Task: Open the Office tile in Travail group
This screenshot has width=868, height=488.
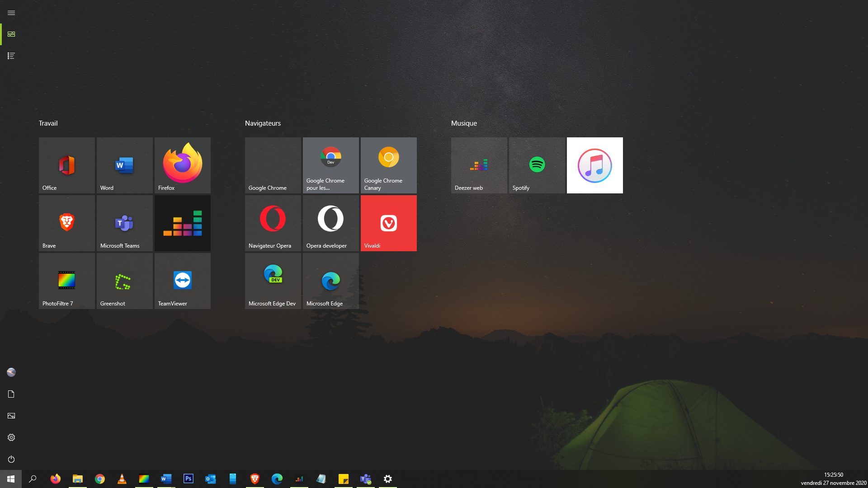Action: (67, 165)
